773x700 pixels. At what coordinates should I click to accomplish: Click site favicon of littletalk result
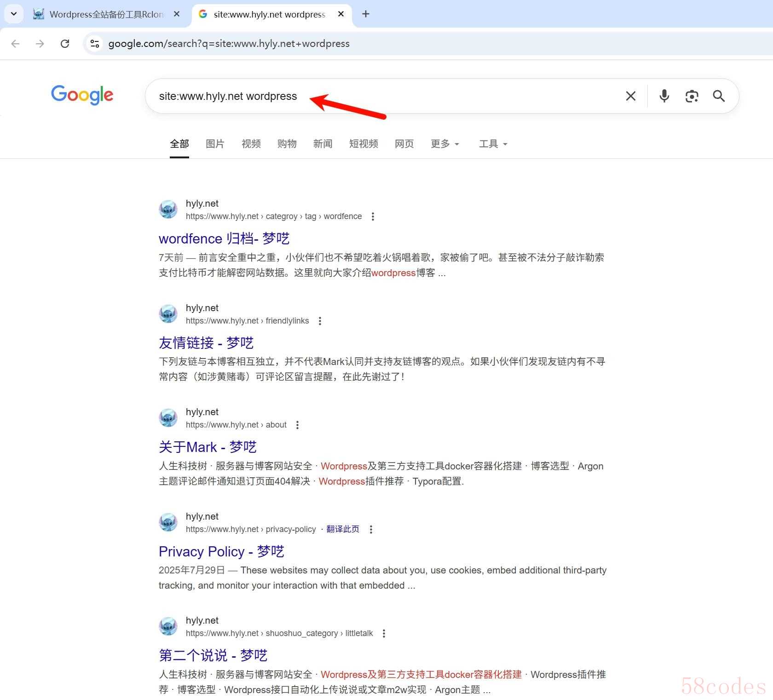168,626
